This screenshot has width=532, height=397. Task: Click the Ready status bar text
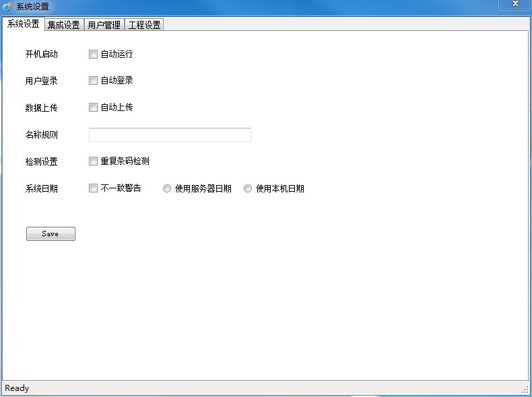click(17, 388)
